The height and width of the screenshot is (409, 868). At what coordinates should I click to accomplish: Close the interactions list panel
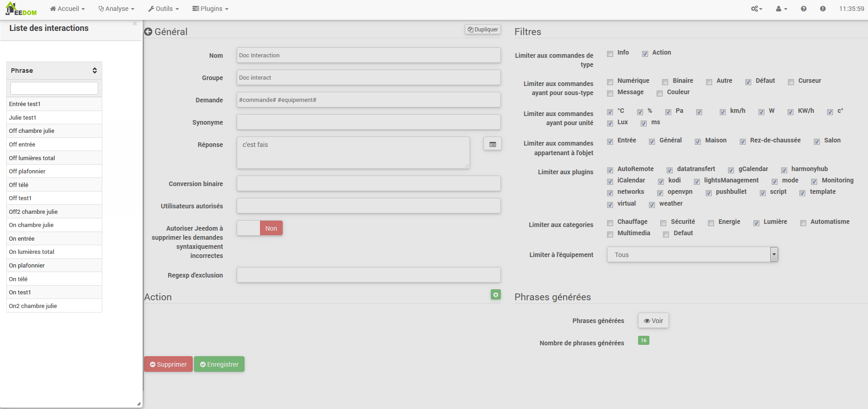135,23
